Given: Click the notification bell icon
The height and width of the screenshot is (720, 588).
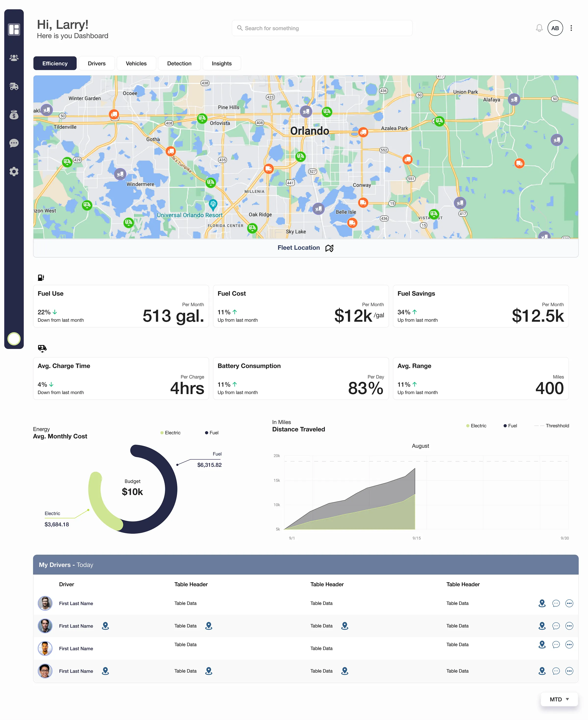Looking at the screenshot, I should coord(539,28).
